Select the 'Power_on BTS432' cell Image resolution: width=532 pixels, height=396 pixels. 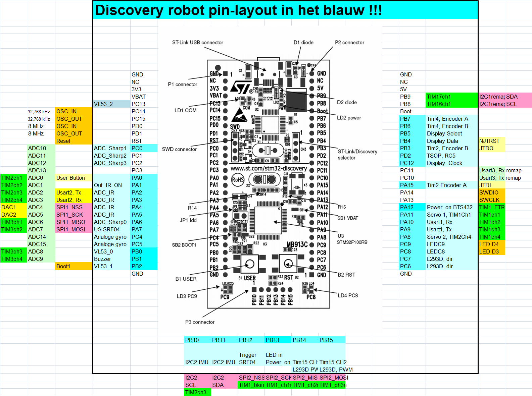pyautogui.click(x=452, y=207)
